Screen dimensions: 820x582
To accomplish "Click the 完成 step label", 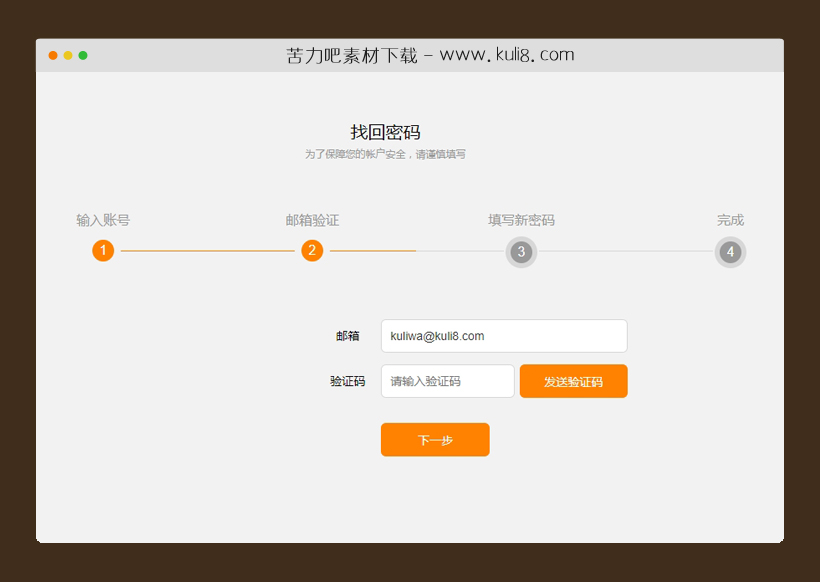I will 730,220.
